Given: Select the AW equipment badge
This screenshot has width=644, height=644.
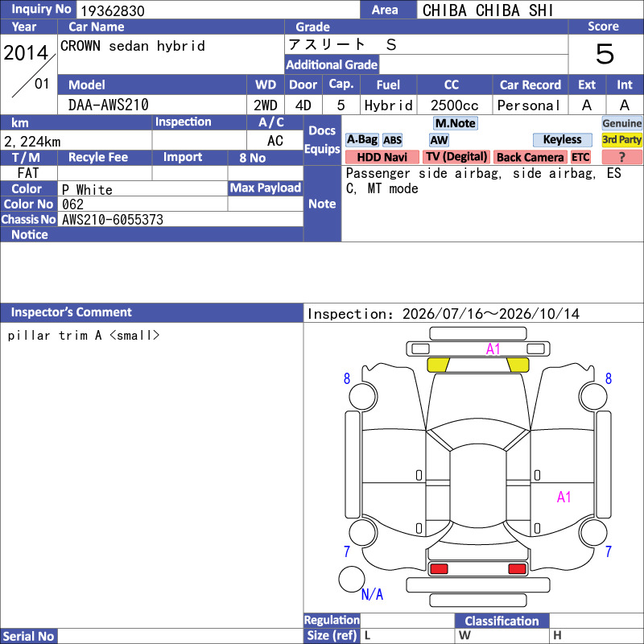Looking at the screenshot, I should tap(439, 140).
